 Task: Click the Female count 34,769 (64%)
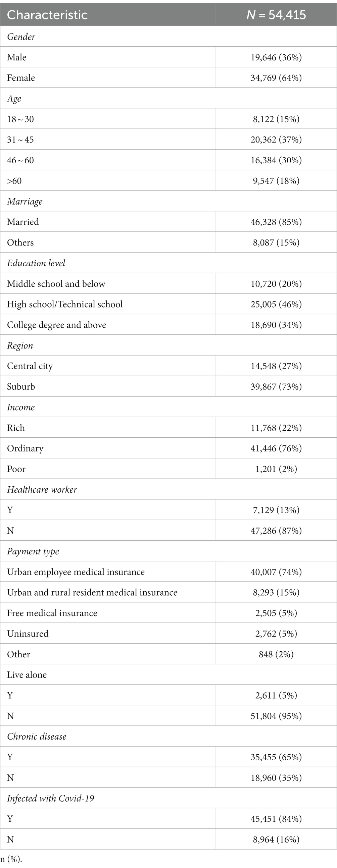(x=276, y=78)
